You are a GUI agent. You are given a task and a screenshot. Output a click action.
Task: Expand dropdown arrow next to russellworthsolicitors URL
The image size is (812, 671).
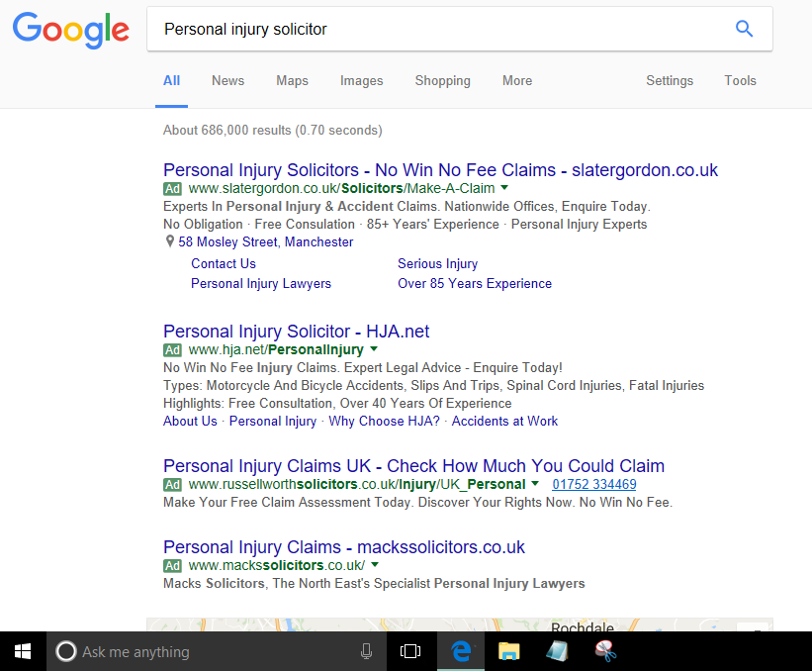(x=535, y=483)
